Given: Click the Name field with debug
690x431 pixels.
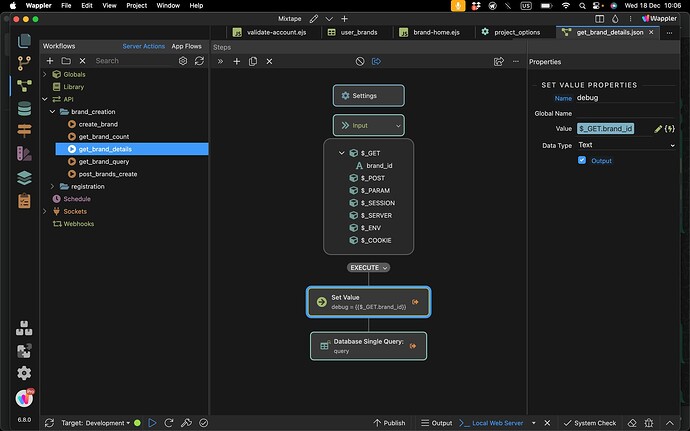Looking at the screenshot, I should (x=625, y=98).
